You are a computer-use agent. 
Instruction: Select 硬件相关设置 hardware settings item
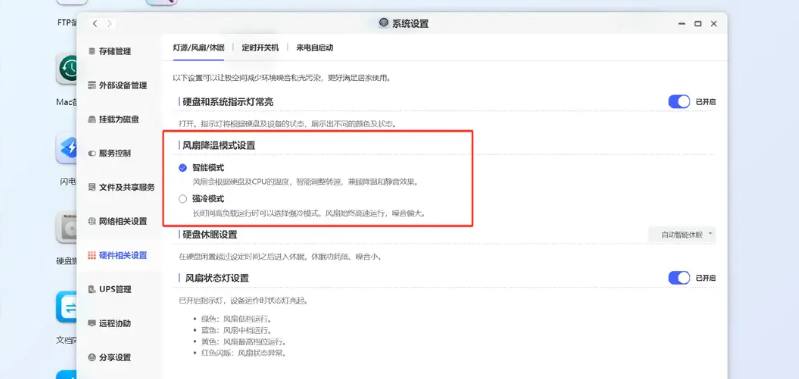tap(118, 255)
